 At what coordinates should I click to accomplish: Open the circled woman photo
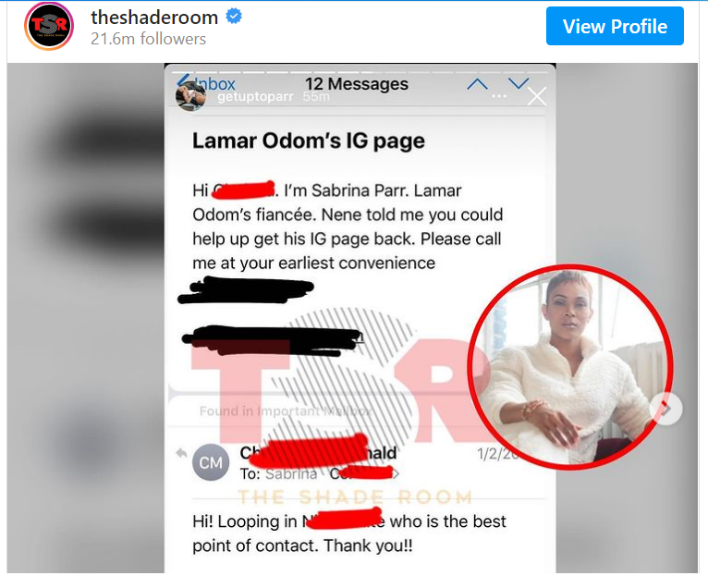pyautogui.click(x=570, y=367)
